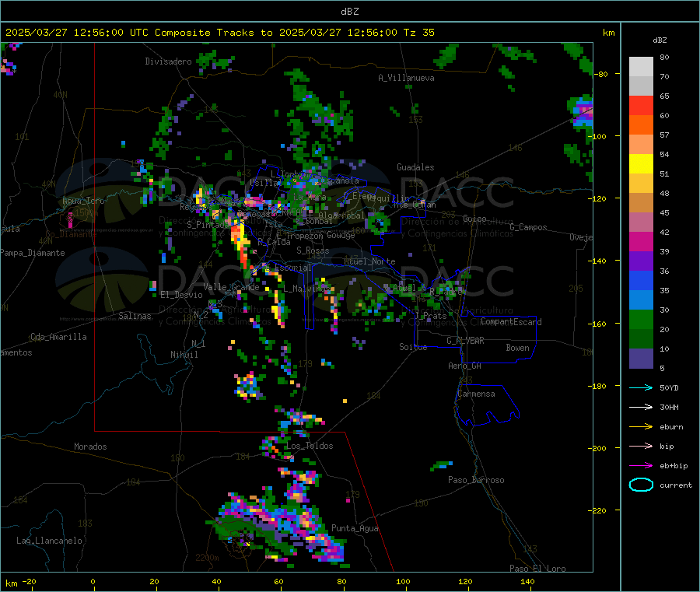Viewport: 700px width, 592px height.
Task: Click the Morados place label
Action: pos(90,447)
